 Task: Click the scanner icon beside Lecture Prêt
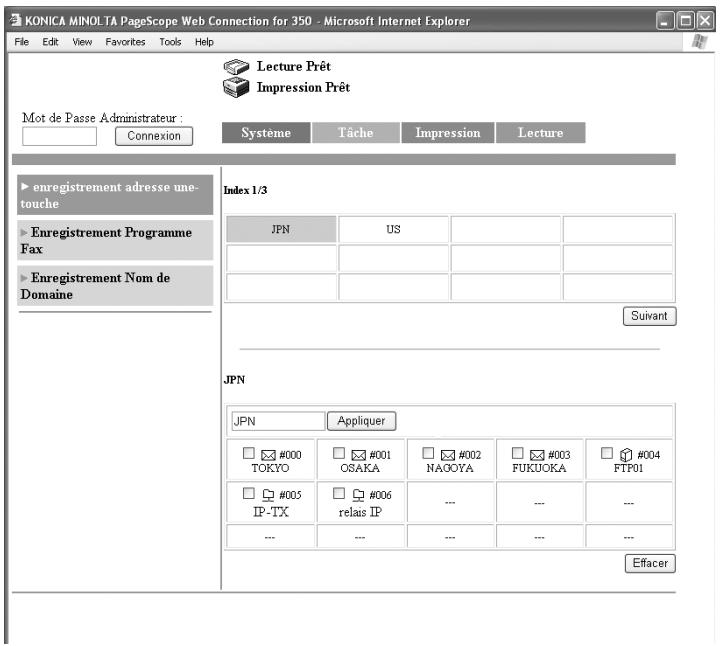tap(236, 67)
